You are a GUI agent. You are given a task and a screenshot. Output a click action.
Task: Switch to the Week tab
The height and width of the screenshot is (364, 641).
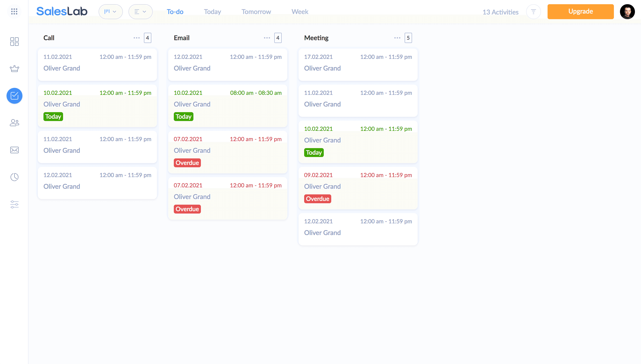300,12
